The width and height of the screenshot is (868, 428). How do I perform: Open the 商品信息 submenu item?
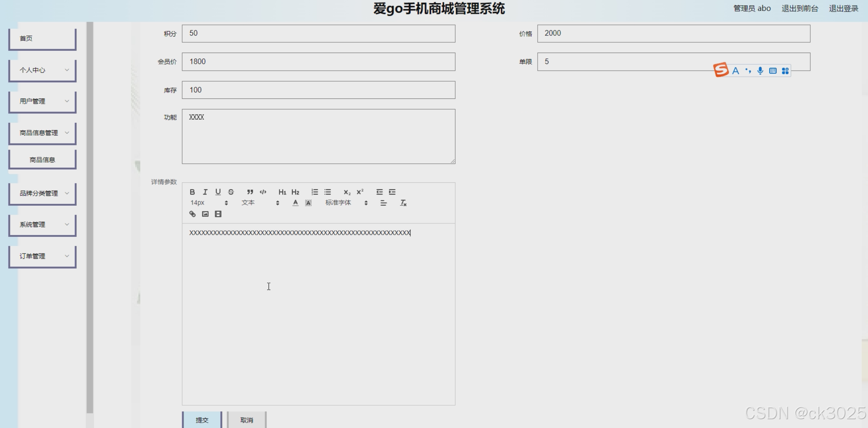(42, 160)
